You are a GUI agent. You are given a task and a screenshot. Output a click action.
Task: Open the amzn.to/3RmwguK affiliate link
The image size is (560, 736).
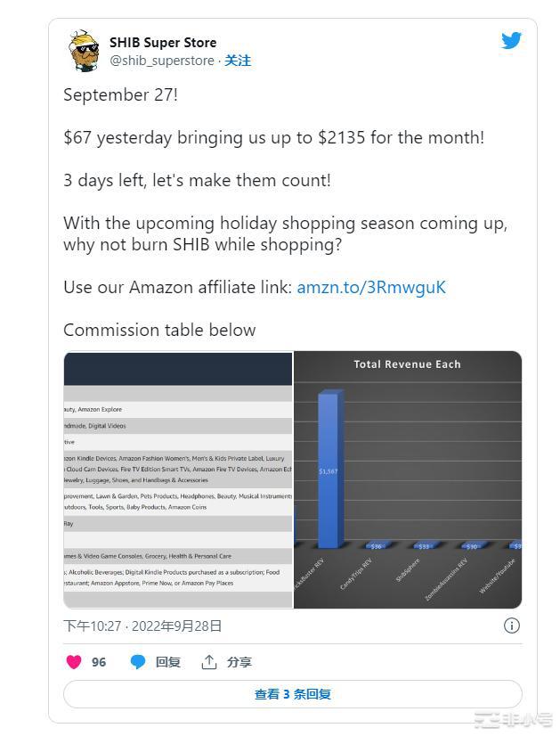(x=371, y=287)
